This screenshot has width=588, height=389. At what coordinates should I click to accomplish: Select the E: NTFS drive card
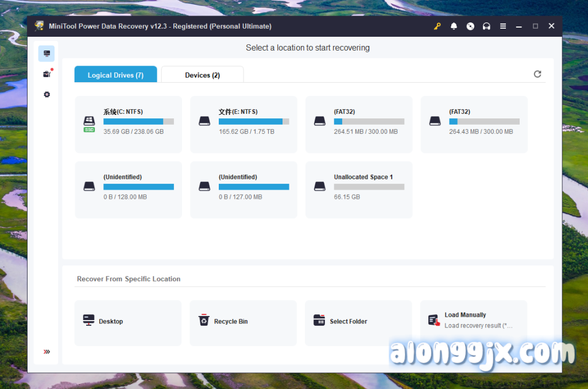click(243, 124)
